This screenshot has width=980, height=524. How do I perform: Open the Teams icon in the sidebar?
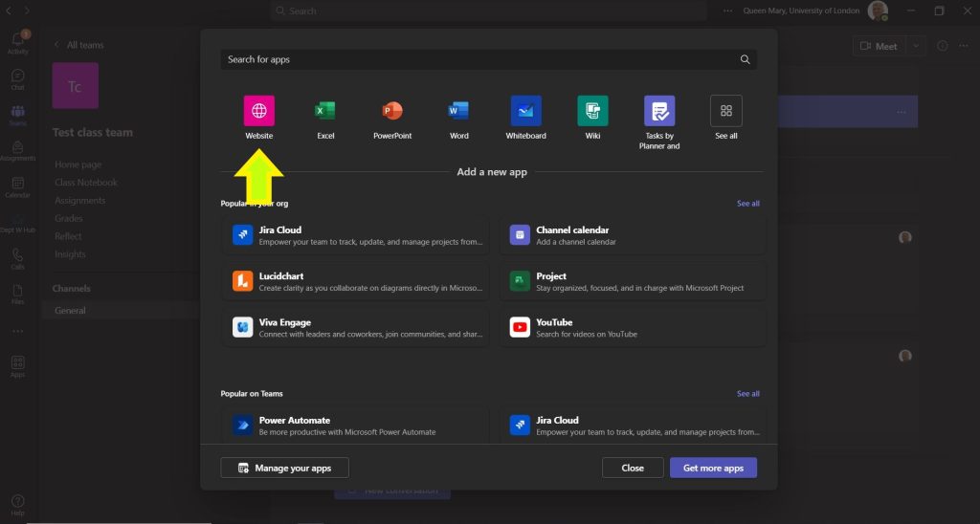pos(17,115)
